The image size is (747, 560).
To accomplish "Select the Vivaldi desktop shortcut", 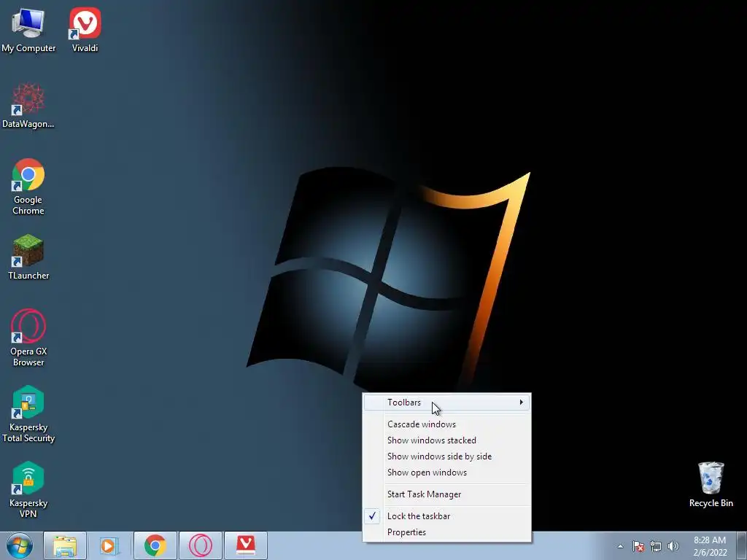I will (85, 29).
